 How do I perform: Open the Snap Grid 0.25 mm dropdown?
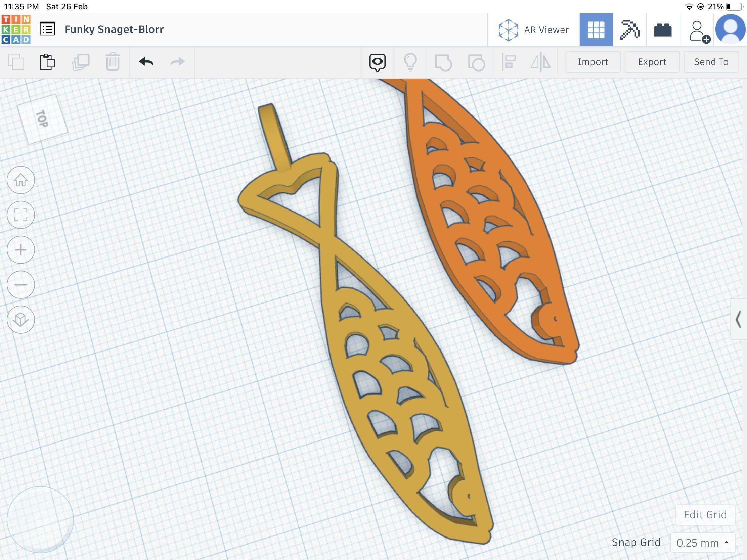702,543
